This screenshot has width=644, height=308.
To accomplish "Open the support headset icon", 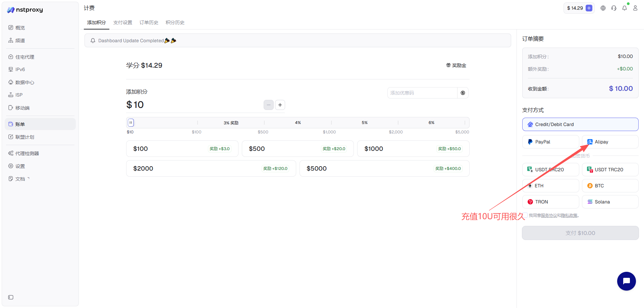I will (x=614, y=8).
